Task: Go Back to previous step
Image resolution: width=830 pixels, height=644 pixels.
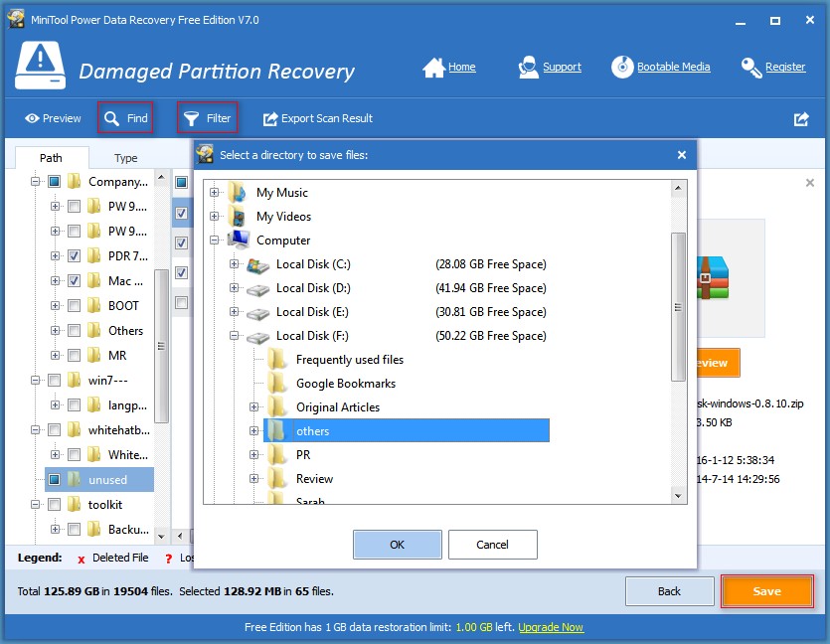Action: (669, 591)
